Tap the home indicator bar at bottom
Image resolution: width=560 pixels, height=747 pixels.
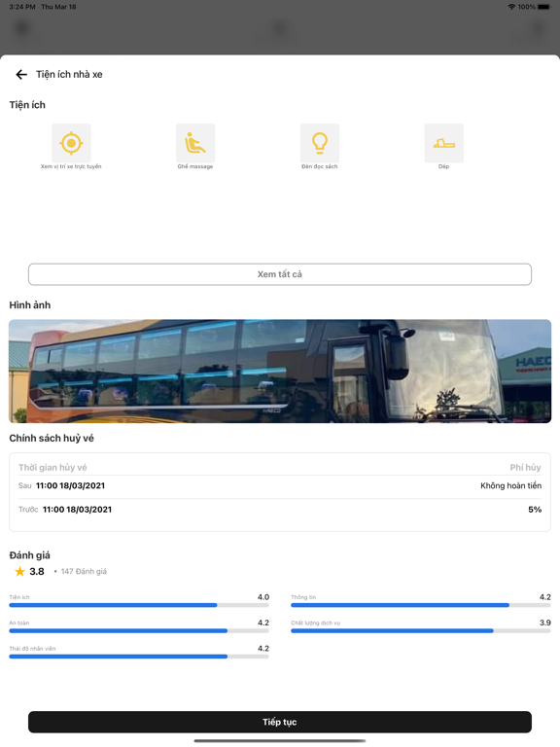coord(280,741)
